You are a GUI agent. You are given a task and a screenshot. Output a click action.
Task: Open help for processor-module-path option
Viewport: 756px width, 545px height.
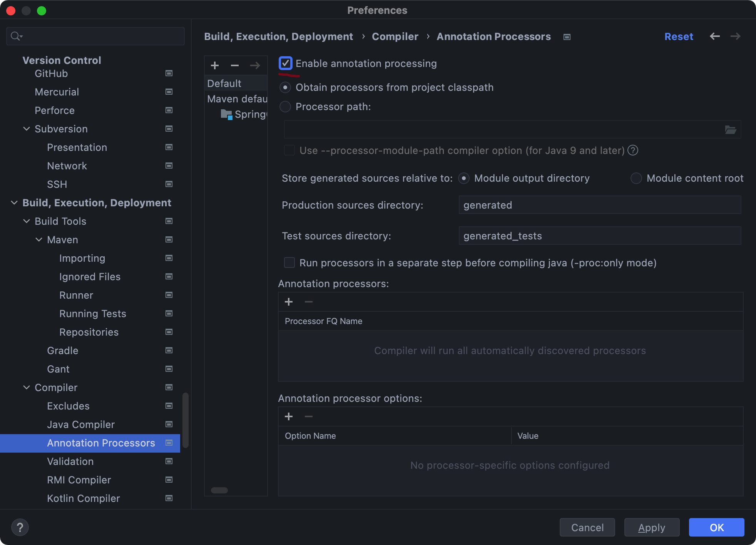click(633, 150)
